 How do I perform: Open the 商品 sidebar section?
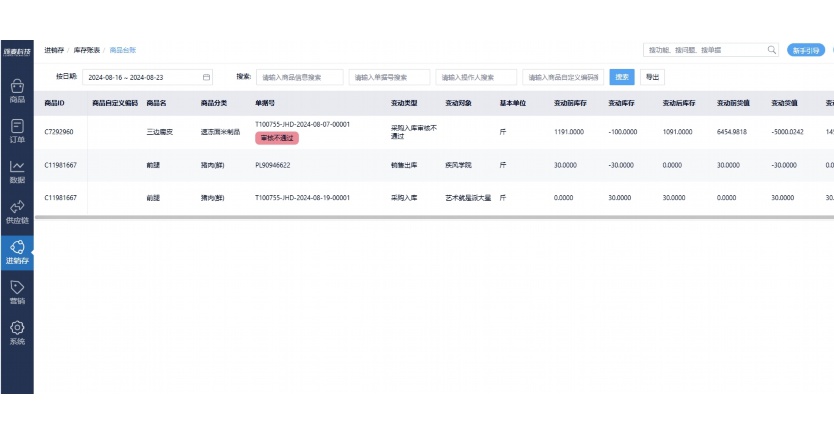pos(17,91)
